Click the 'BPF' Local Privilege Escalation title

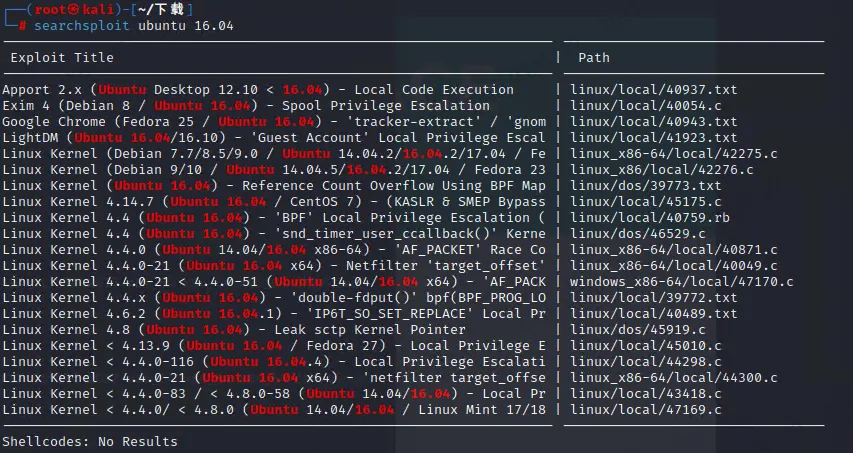[274, 218]
